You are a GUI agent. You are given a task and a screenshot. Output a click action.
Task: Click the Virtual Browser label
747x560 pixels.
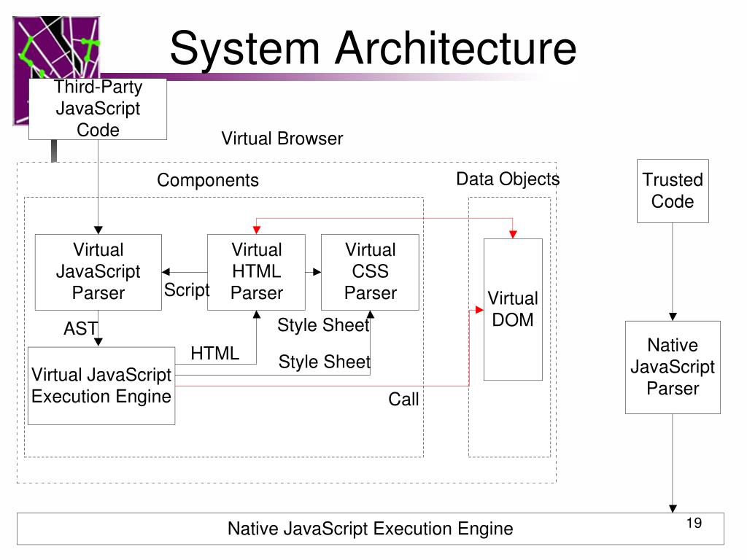[282, 139]
